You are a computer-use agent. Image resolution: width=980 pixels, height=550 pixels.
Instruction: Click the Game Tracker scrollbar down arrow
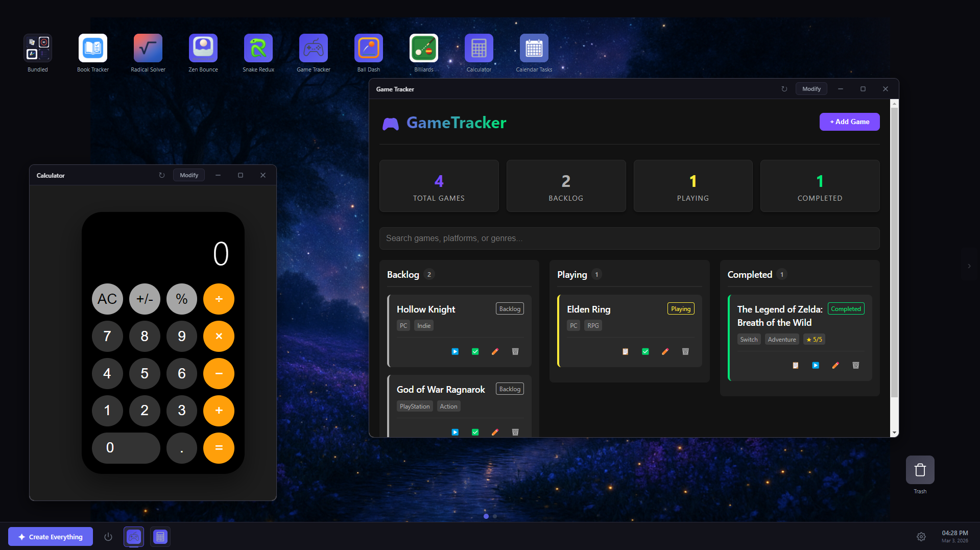(894, 433)
